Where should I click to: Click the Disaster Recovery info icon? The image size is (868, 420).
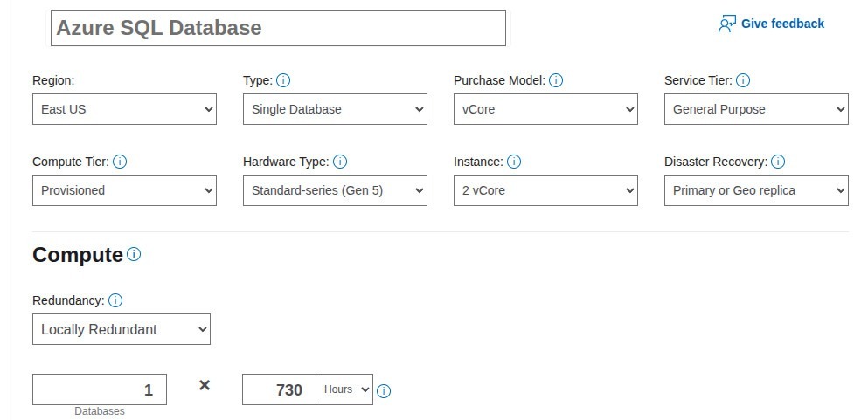(x=778, y=162)
